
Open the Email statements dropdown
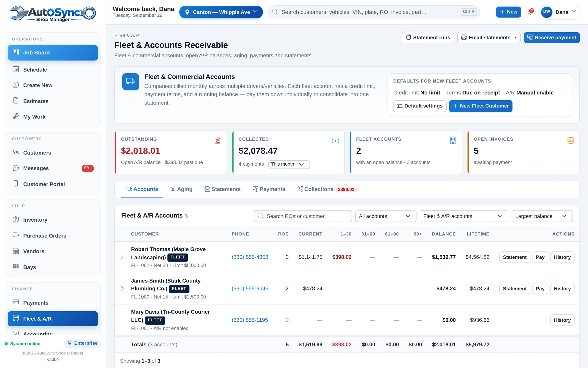tap(489, 38)
